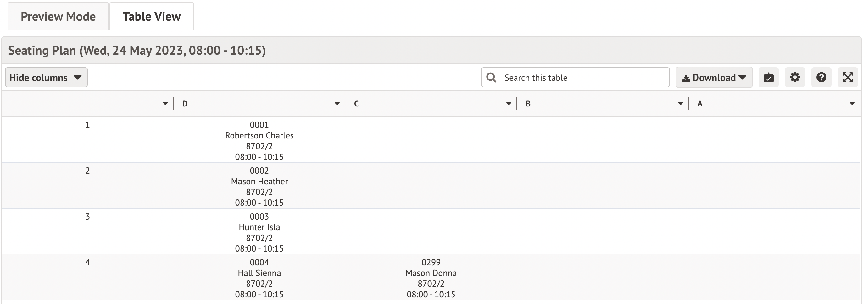The height and width of the screenshot is (304, 868).
Task: Select seat 0001 Robertson Charles cell
Action: pyautogui.click(x=259, y=140)
